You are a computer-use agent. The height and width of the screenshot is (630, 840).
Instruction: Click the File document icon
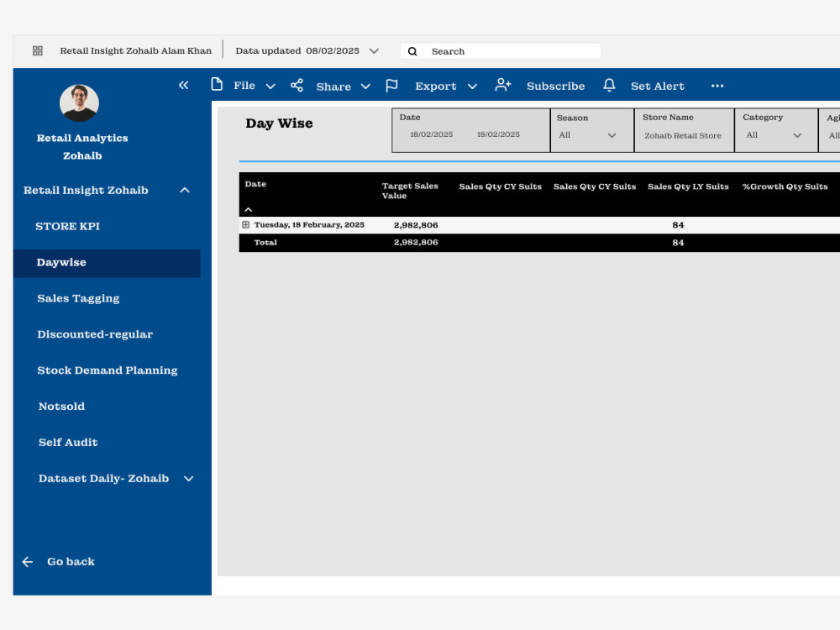coord(217,85)
